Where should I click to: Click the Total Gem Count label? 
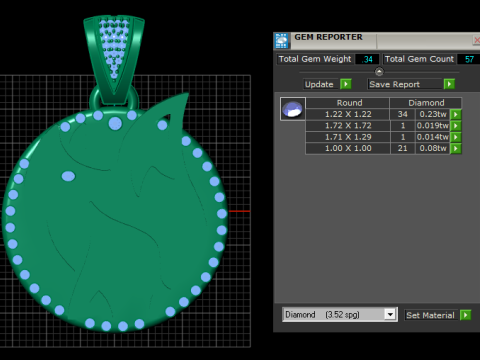click(x=419, y=59)
